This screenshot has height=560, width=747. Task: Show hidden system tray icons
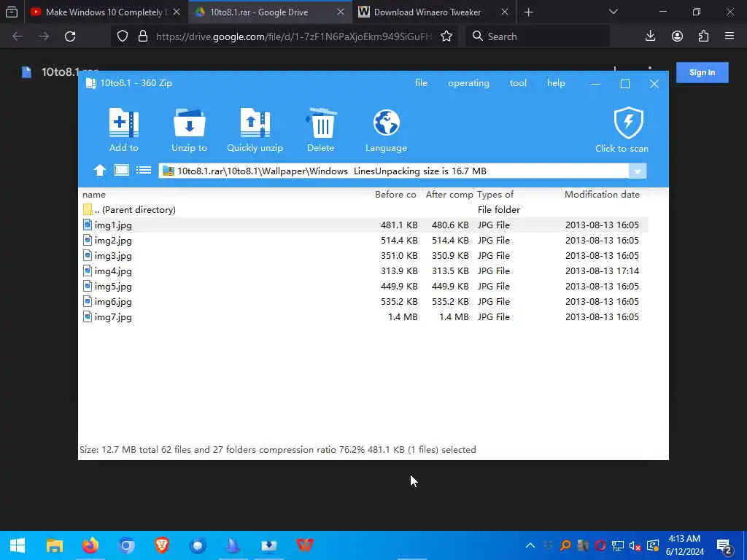(x=530, y=545)
